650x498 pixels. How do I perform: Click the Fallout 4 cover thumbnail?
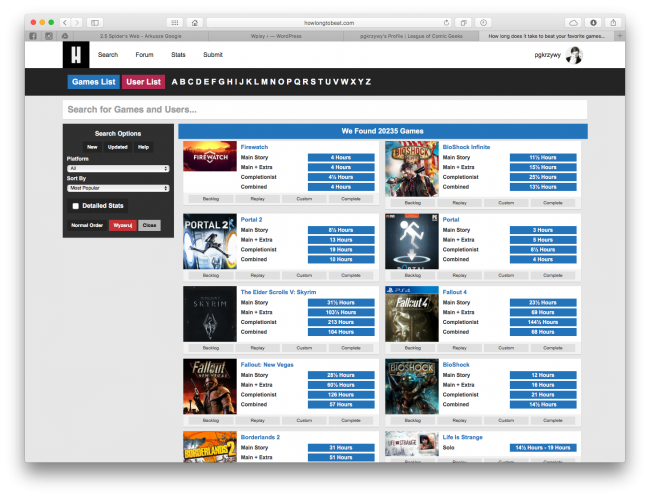click(412, 314)
